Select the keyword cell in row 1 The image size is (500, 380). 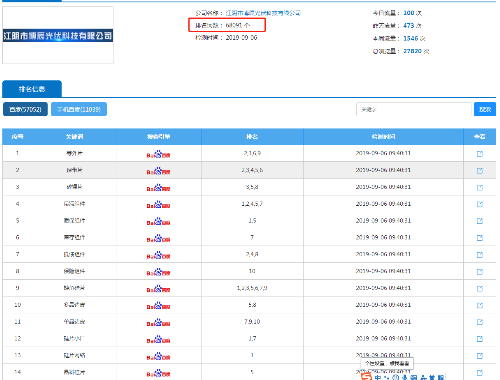[74, 153]
